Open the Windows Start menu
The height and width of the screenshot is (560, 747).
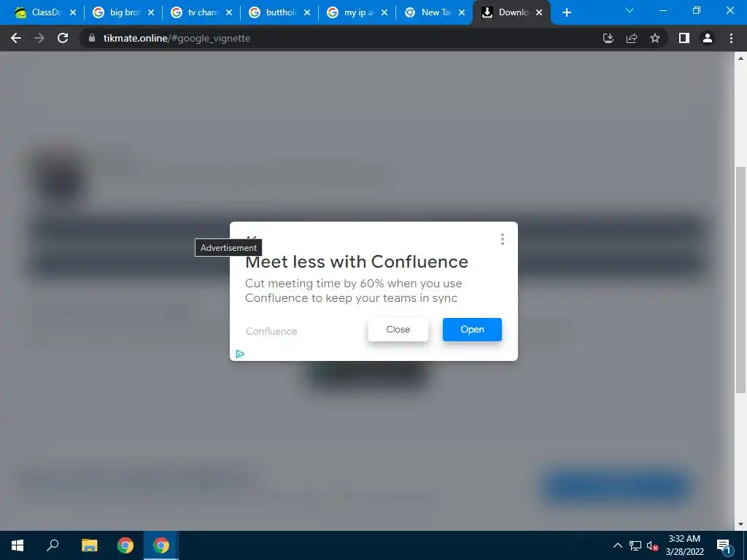18,545
